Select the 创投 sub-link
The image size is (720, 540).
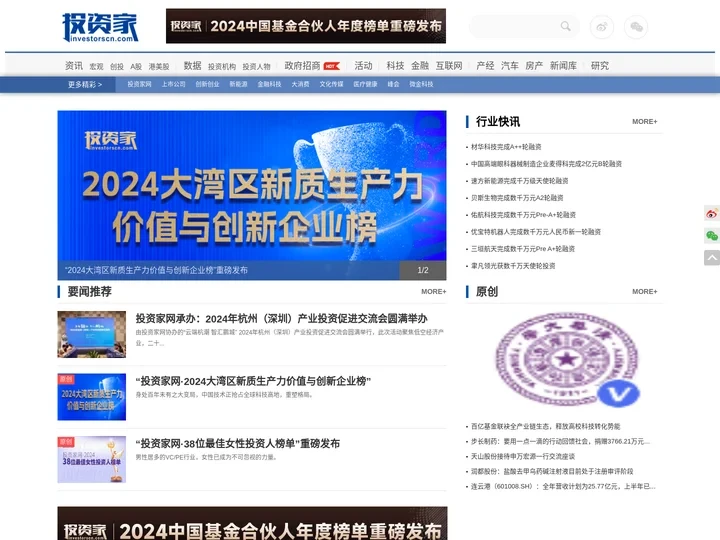117,67
